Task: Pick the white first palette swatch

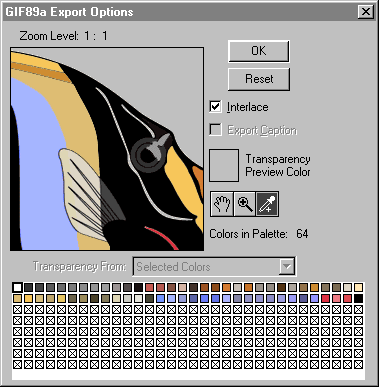Action: [17, 287]
